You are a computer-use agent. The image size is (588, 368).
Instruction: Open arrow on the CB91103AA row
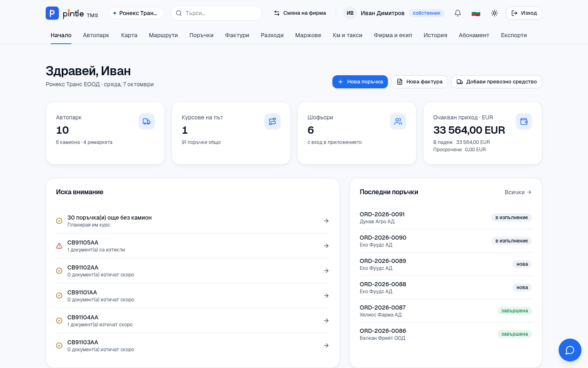(326, 346)
